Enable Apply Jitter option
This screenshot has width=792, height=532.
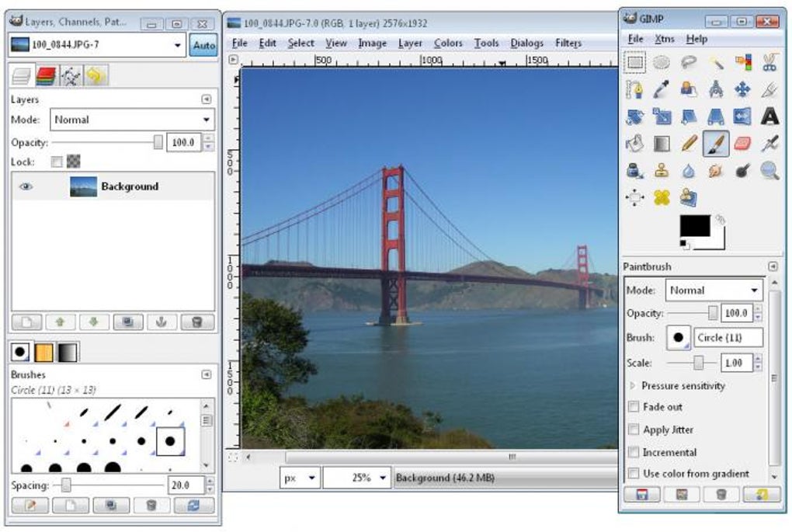[x=634, y=429]
